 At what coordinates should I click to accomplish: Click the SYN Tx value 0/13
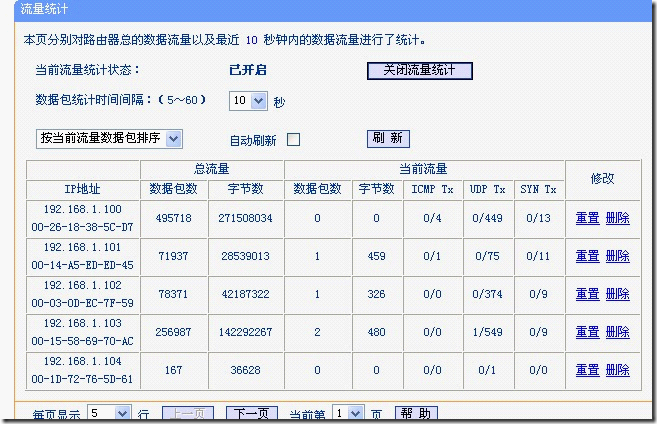(538, 218)
